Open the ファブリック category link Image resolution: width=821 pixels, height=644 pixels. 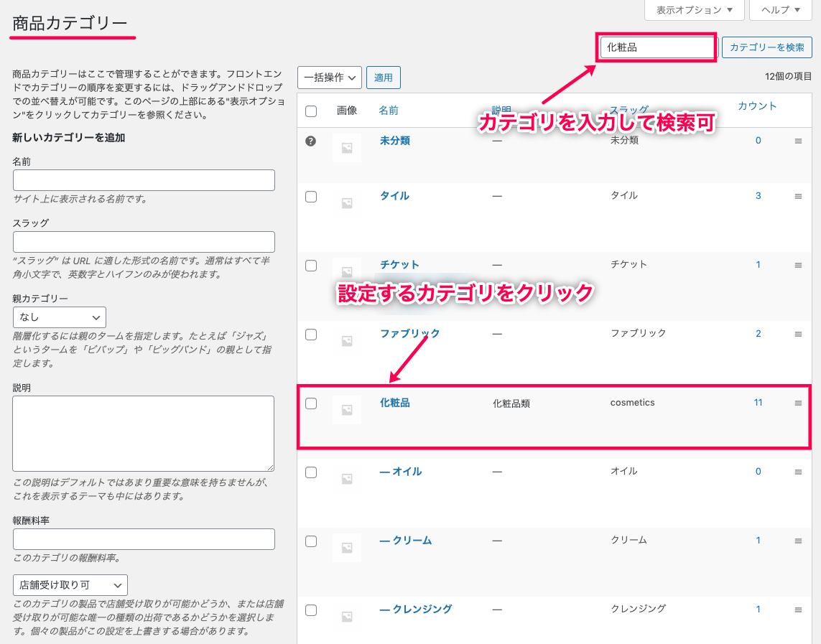point(410,333)
